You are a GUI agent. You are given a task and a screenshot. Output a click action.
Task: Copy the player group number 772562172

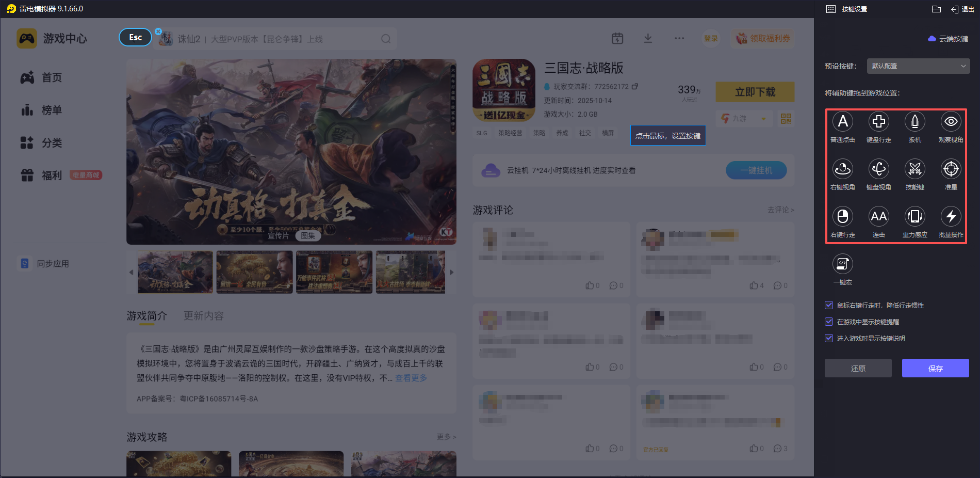[x=635, y=86]
